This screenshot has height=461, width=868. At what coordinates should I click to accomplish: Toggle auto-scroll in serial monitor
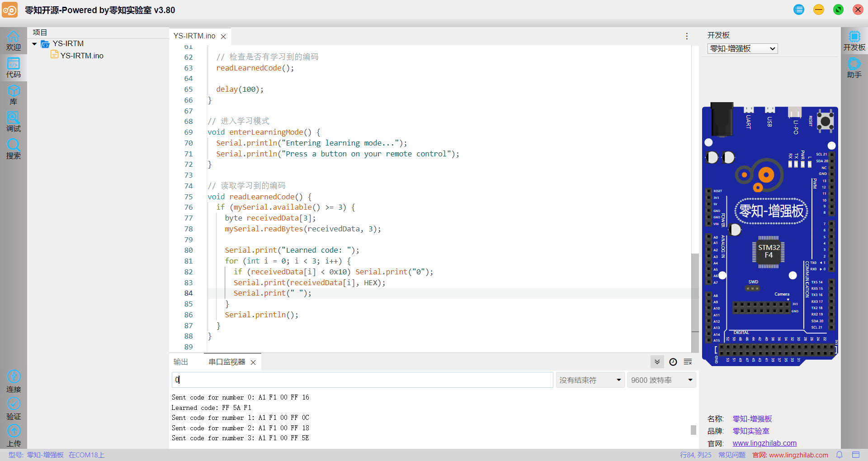657,362
